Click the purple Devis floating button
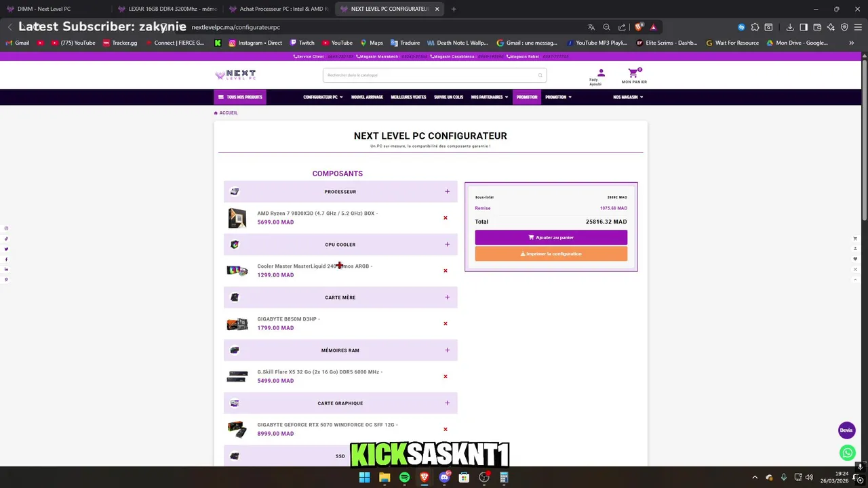The width and height of the screenshot is (868, 488). [846, 430]
